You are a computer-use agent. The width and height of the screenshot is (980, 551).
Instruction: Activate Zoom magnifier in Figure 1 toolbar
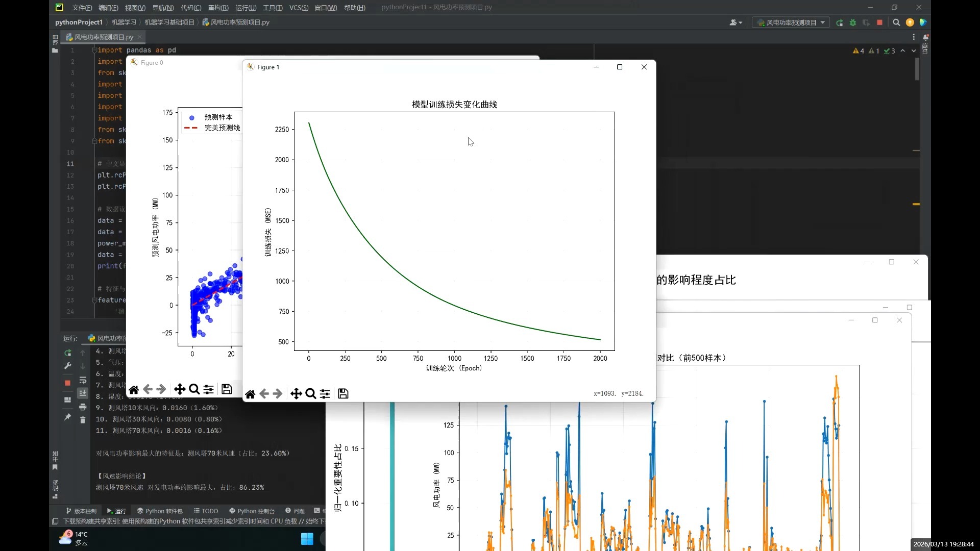[310, 394]
